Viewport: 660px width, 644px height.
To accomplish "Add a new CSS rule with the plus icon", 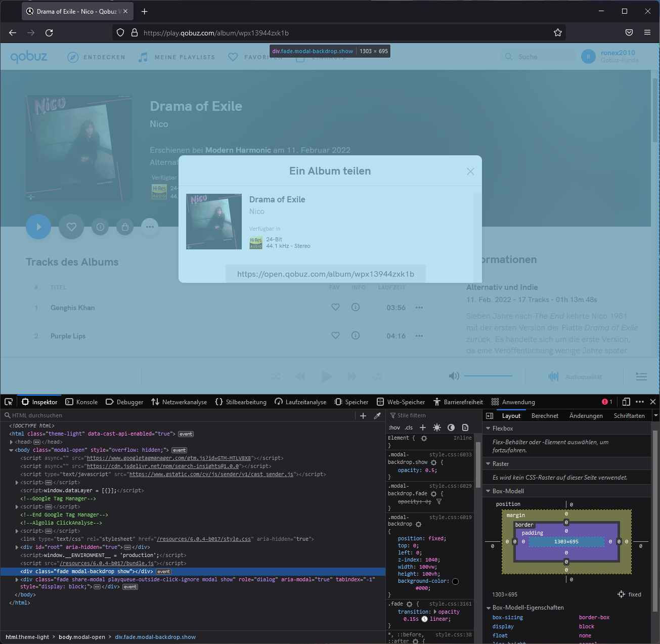I will (423, 427).
